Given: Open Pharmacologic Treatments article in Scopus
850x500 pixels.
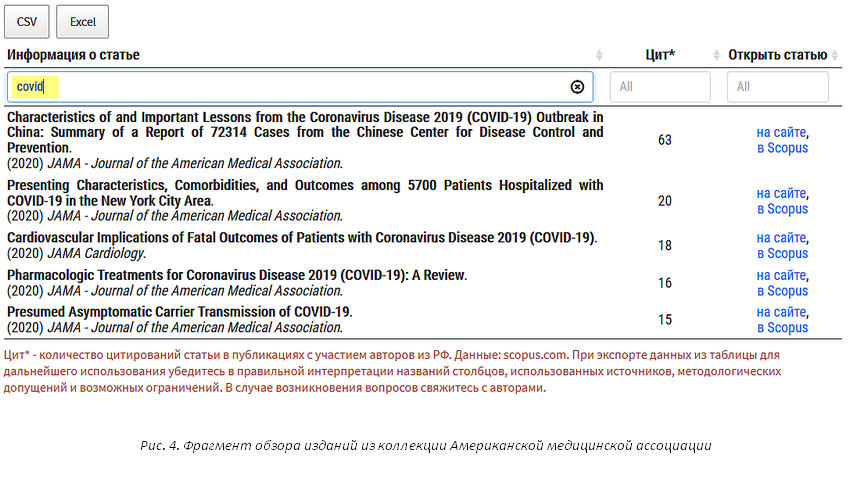Looking at the screenshot, I should (782, 291).
